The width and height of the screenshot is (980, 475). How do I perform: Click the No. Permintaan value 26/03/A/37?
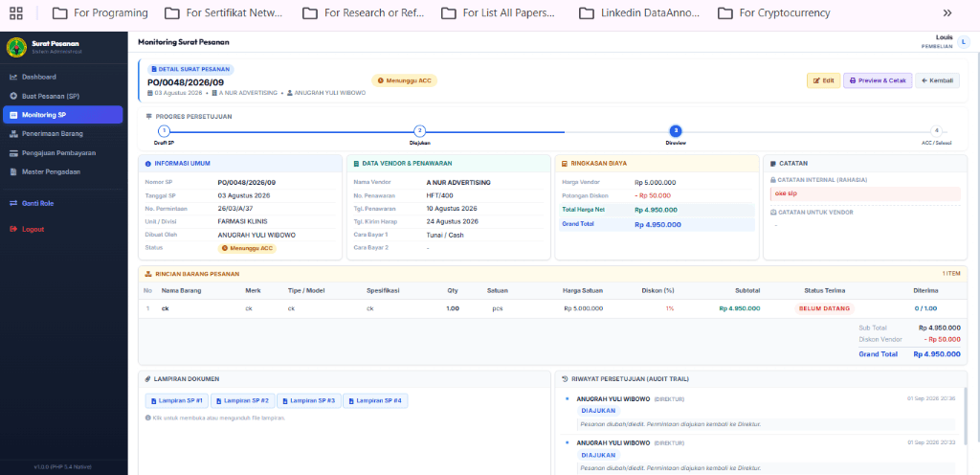tap(235, 209)
